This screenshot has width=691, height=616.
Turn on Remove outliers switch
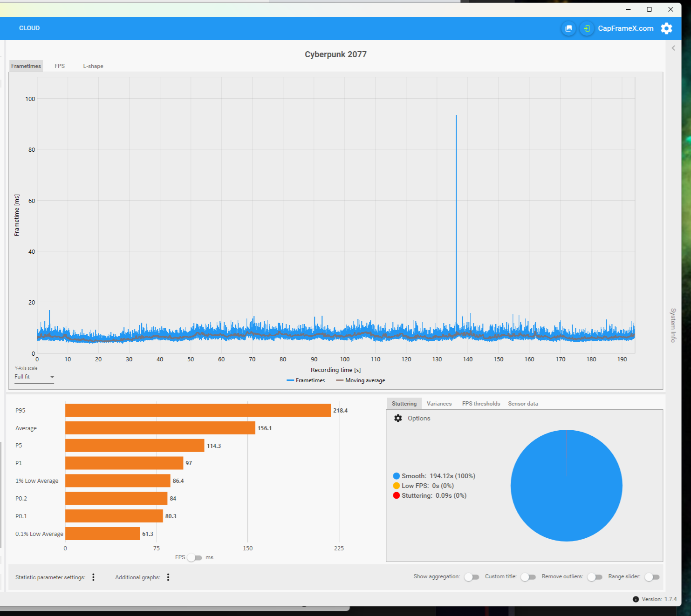[595, 577]
